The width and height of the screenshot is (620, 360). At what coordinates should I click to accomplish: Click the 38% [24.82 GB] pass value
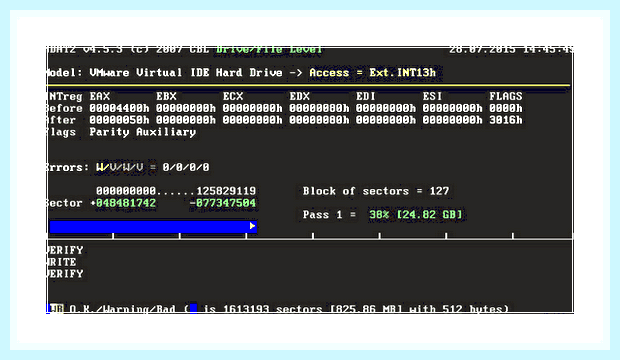[x=416, y=215]
